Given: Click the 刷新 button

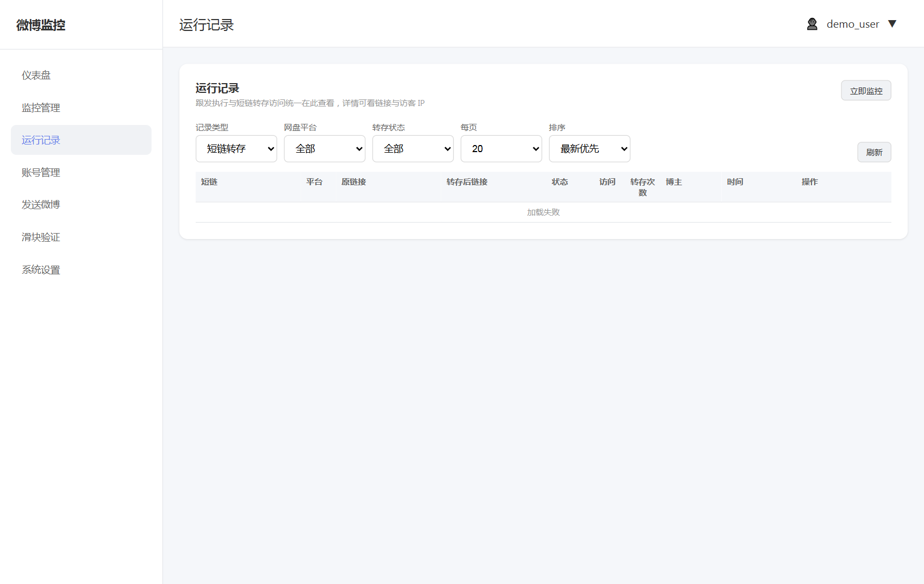Looking at the screenshot, I should pos(874,152).
